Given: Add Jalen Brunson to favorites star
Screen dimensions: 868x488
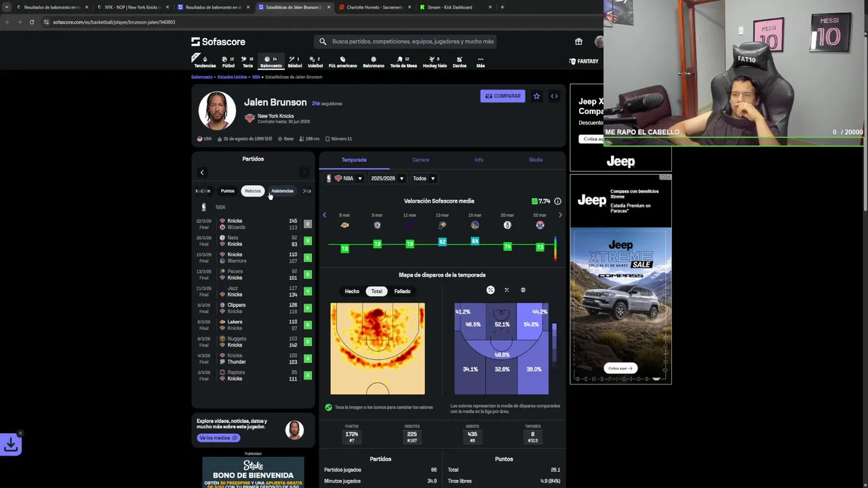Looking at the screenshot, I should [x=536, y=96].
